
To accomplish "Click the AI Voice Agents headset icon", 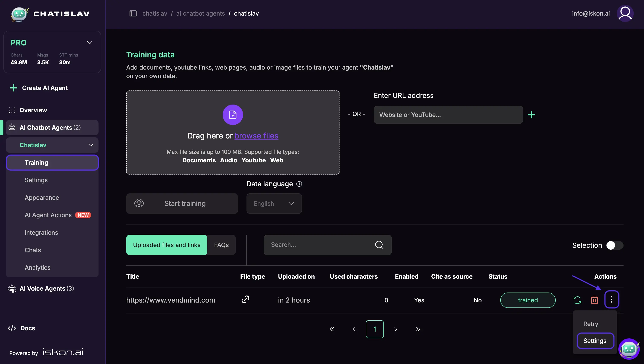I will [12, 288].
